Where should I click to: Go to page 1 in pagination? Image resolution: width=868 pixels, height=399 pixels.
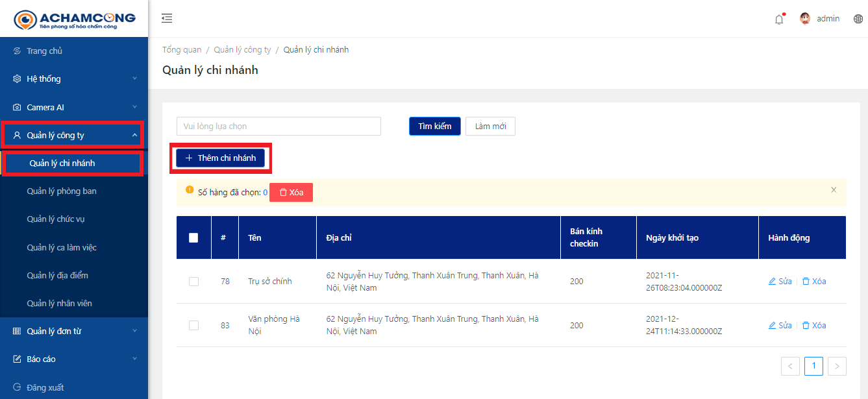pos(813,367)
